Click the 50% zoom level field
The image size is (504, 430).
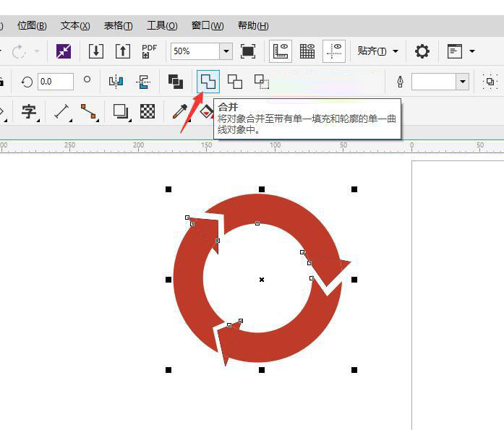(x=195, y=51)
